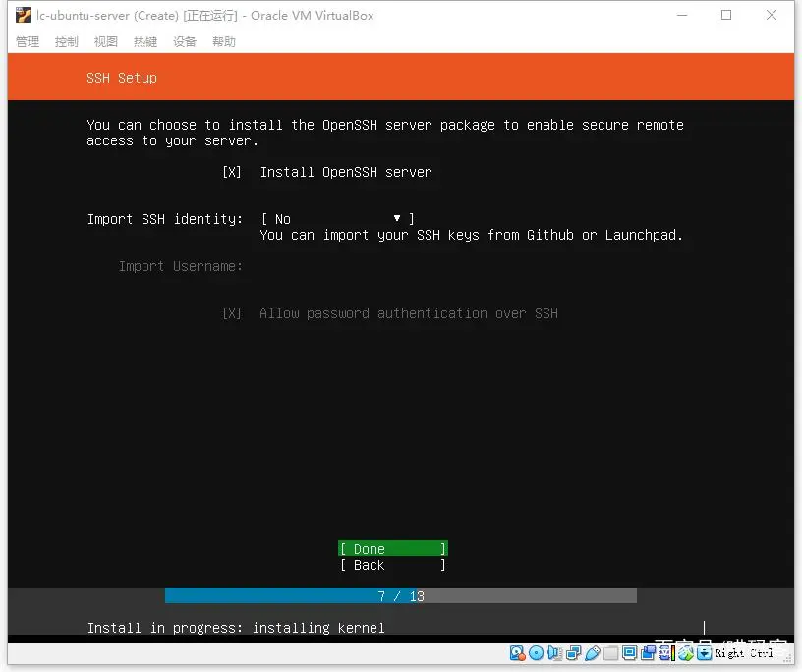The width and height of the screenshot is (802, 672).
Task: Open the 设备 menu
Action: tap(185, 42)
